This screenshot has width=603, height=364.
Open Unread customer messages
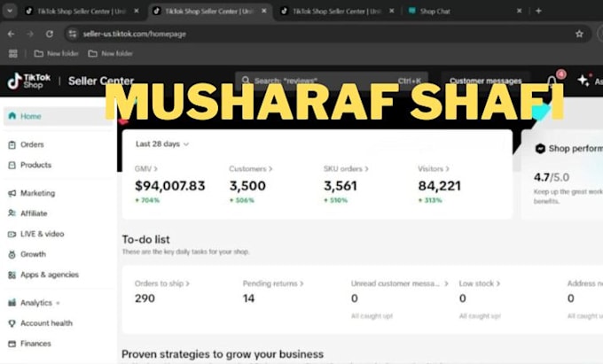[x=400, y=283]
